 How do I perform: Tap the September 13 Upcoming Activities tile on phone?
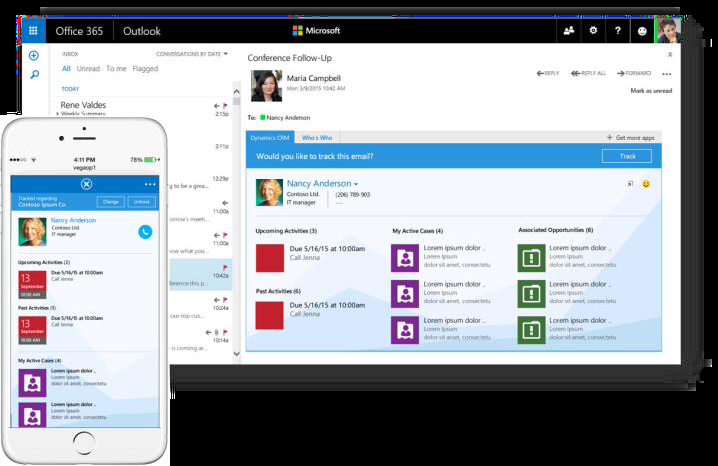click(32, 285)
